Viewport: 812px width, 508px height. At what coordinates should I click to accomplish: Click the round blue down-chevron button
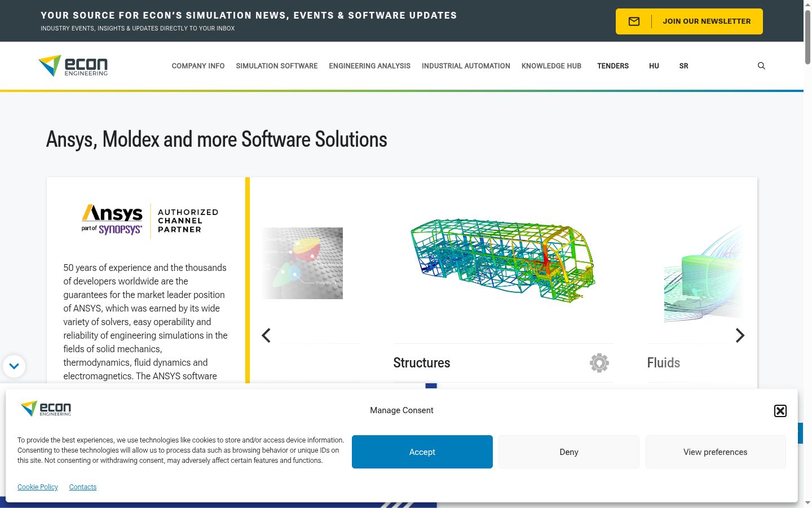(x=14, y=366)
